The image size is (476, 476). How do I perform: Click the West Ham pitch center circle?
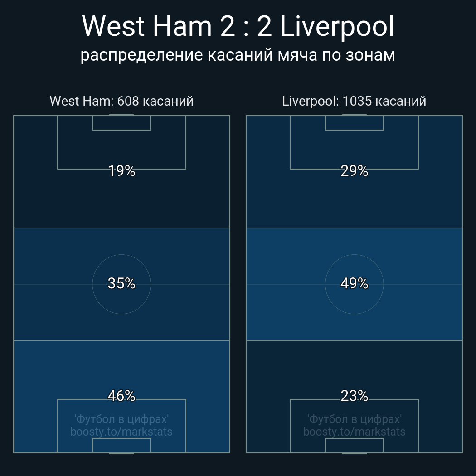[x=121, y=284]
